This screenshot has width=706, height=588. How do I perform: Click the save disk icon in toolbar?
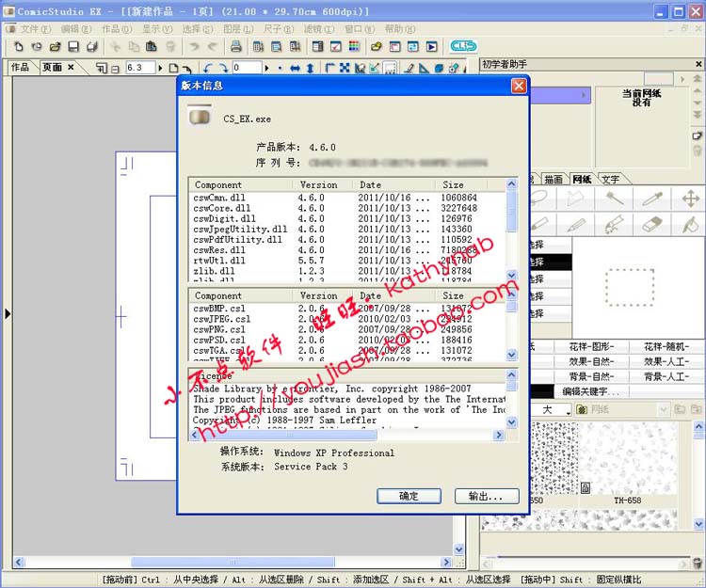click(73, 46)
